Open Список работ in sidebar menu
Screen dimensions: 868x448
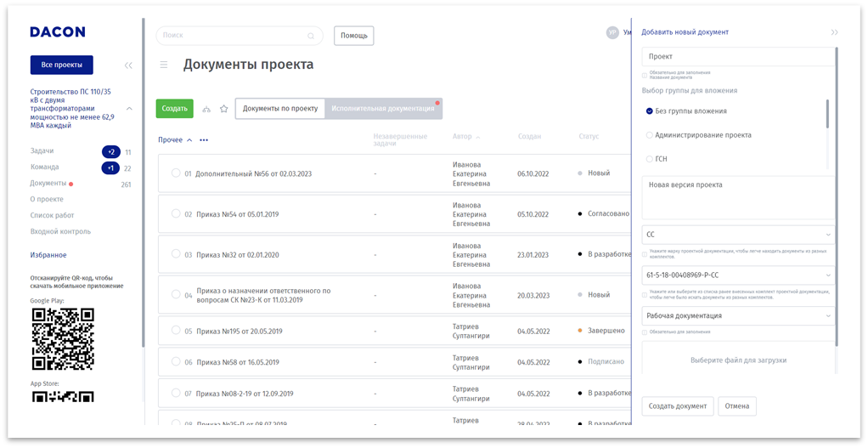(x=52, y=215)
